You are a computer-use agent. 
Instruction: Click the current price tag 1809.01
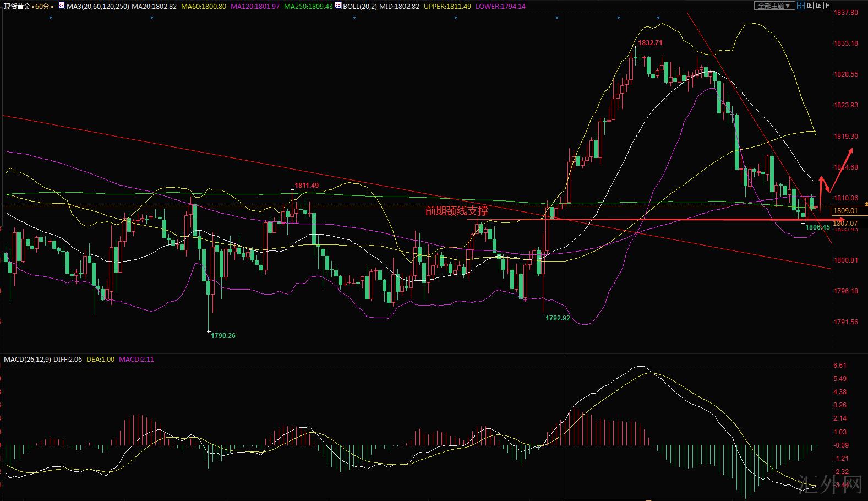coord(845,211)
